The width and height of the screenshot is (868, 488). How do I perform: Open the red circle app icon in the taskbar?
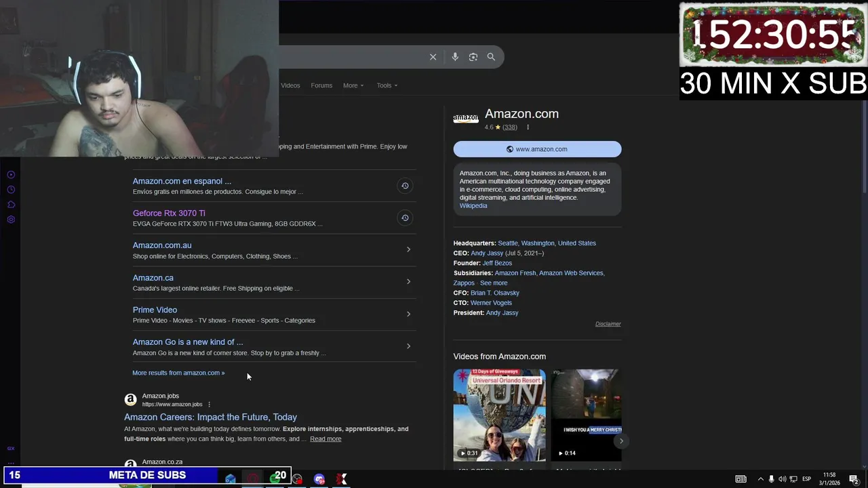tap(253, 479)
